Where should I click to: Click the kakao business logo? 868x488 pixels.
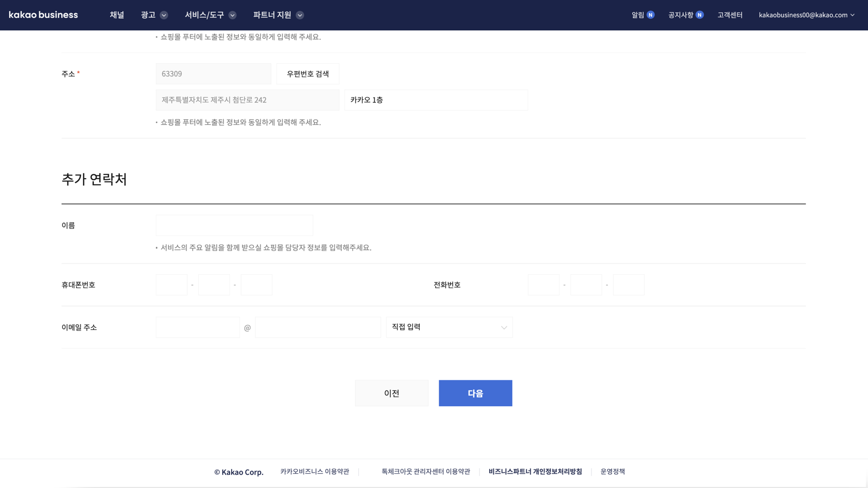pos(43,15)
